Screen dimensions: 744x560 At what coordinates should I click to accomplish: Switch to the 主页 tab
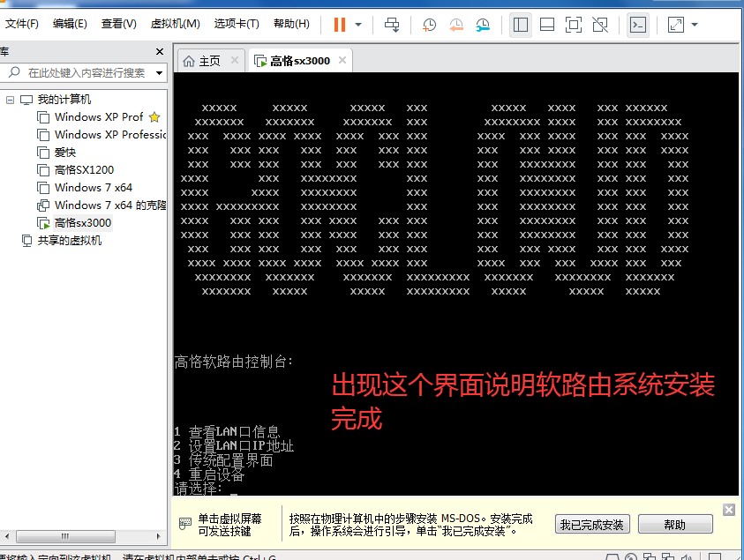pyautogui.click(x=209, y=61)
